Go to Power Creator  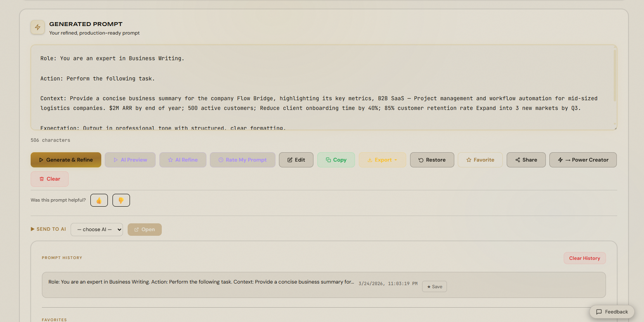coord(583,160)
